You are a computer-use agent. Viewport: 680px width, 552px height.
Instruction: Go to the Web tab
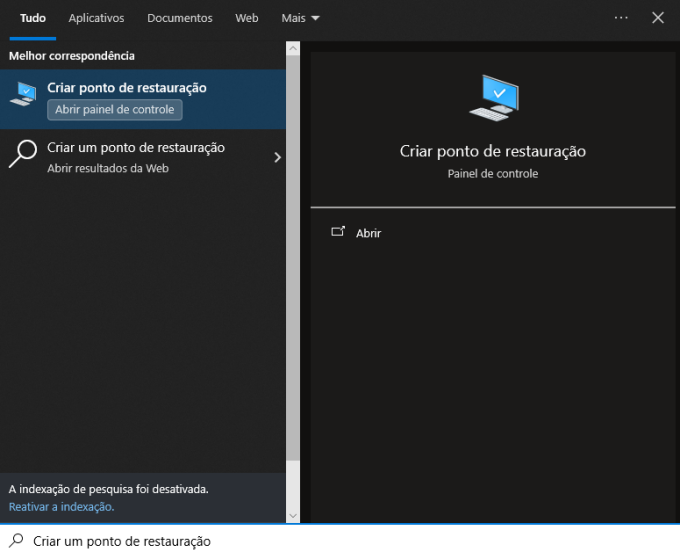coord(246,18)
